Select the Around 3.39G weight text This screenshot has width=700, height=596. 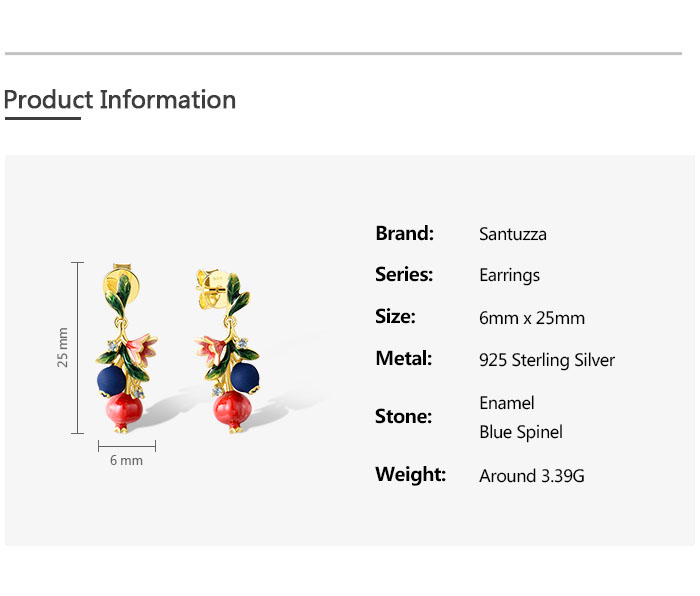(x=531, y=476)
